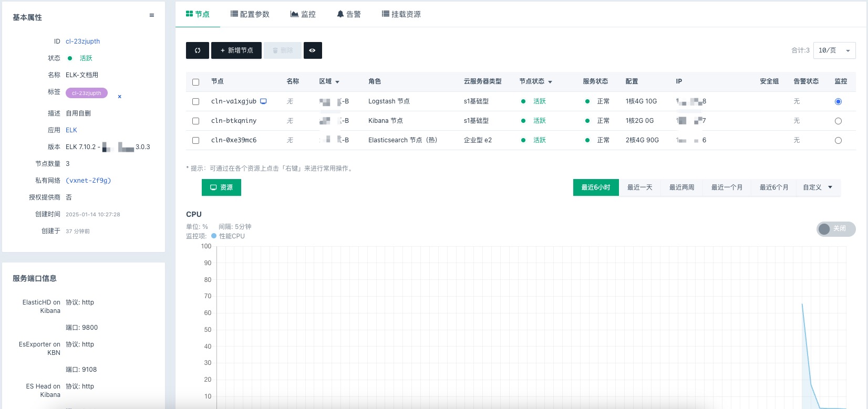Screen dimensions: 868x409
Task: Click the refresh nodes icon button
Action: [x=198, y=50]
